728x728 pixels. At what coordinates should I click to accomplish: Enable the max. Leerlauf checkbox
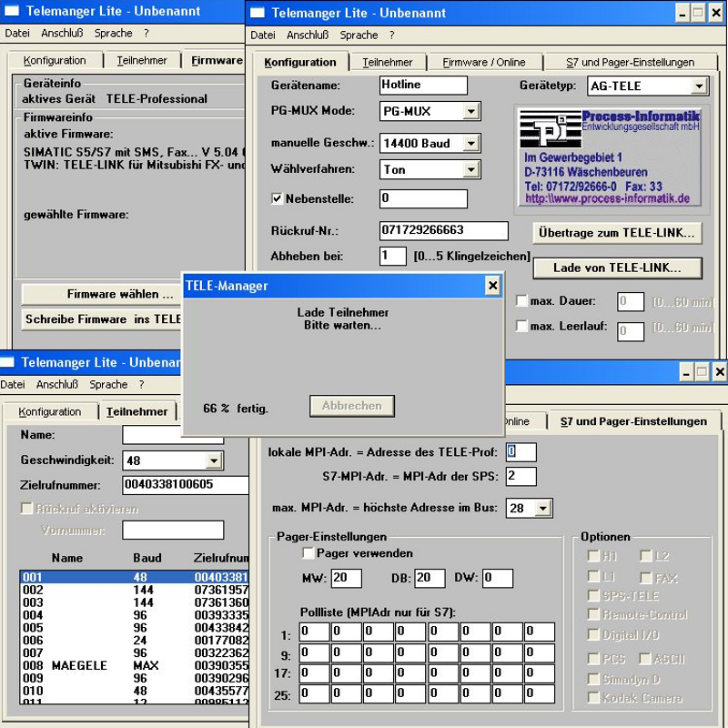tap(521, 326)
